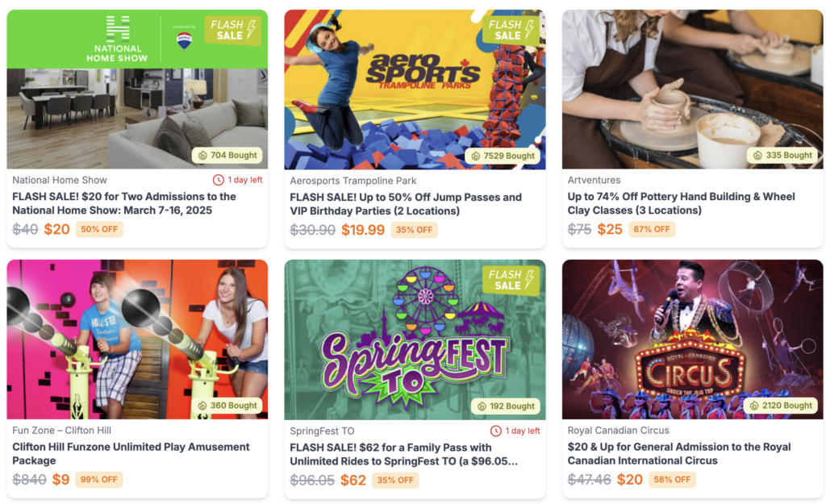
Task: Click the Artventures merchant name
Action: [x=594, y=180]
